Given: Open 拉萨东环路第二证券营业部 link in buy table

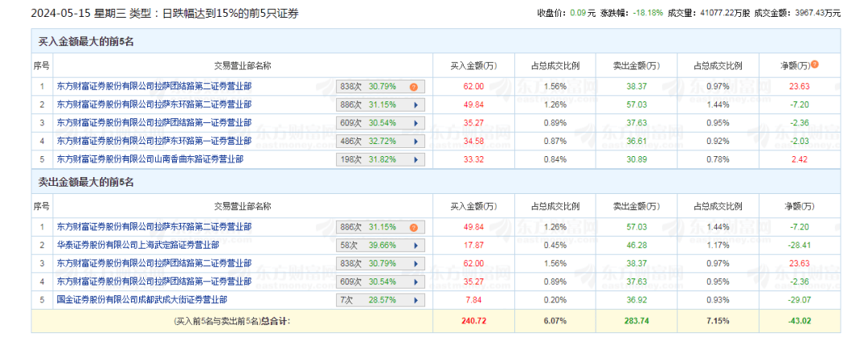Looking at the screenshot, I should pyautogui.click(x=154, y=105).
